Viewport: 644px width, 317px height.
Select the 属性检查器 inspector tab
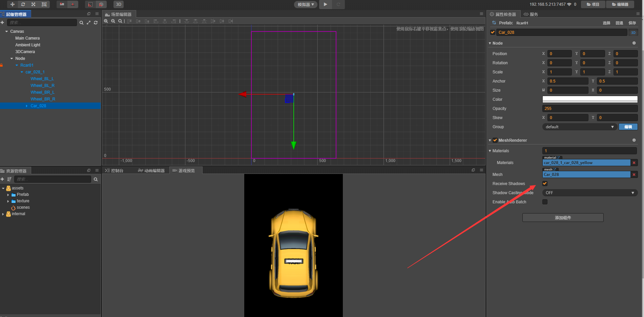(503, 14)
